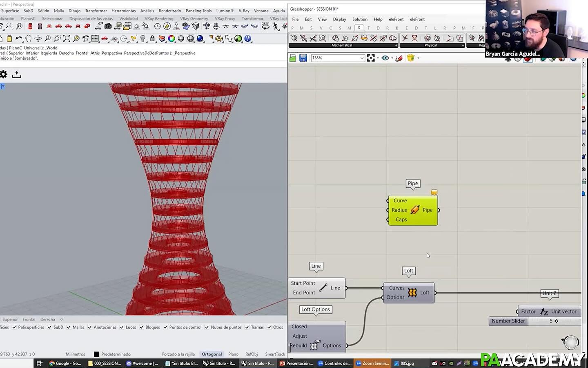Image resolution: width=588 pixels, height=368 pixels.
Task: Click first icon in Physical group
Action: (405, 38)
